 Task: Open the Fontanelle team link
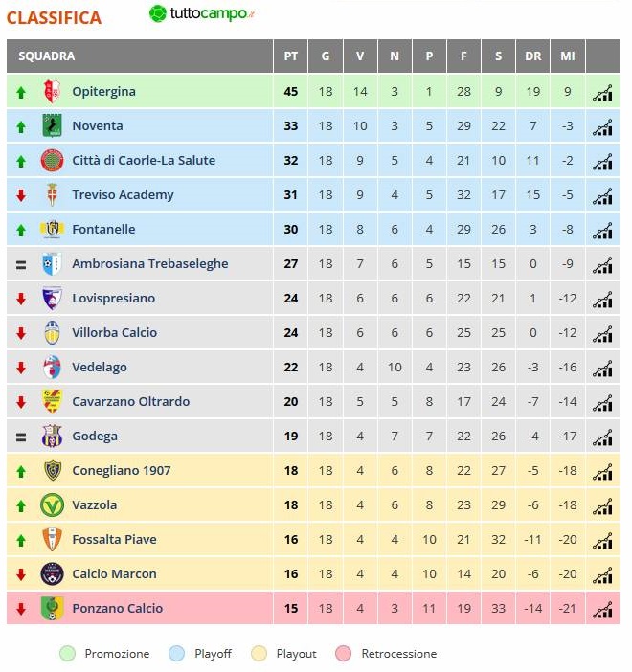click(103, 230)
